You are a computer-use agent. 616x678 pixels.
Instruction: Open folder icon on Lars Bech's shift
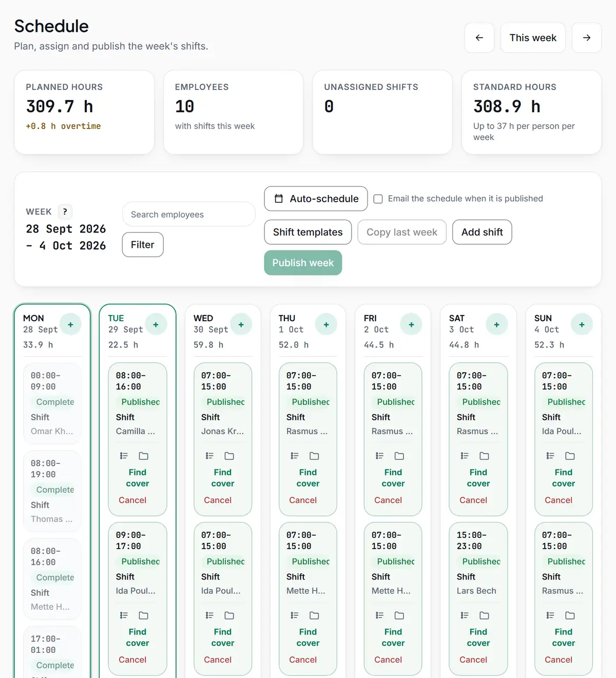[x=485, y=615]
